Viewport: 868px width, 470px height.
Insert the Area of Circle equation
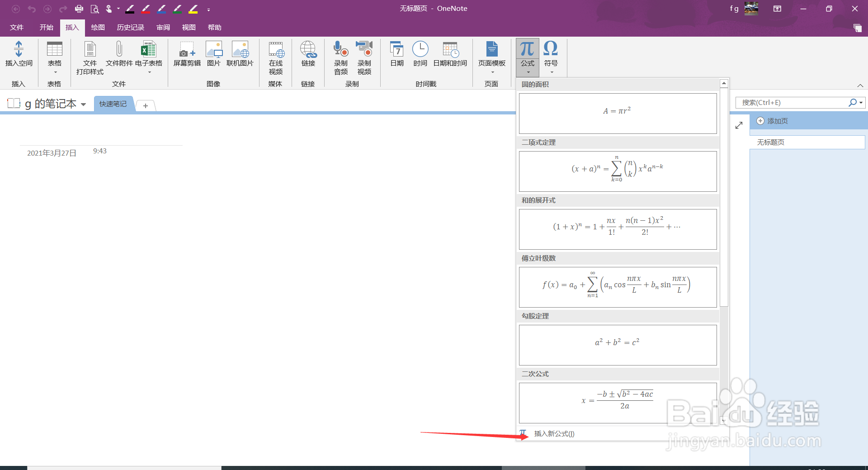[618, 114]
